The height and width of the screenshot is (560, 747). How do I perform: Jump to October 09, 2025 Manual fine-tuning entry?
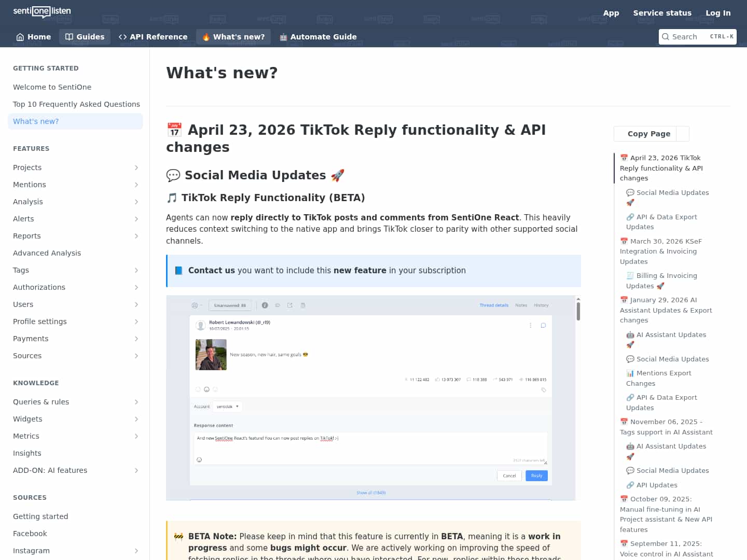(x=666, y=514)
